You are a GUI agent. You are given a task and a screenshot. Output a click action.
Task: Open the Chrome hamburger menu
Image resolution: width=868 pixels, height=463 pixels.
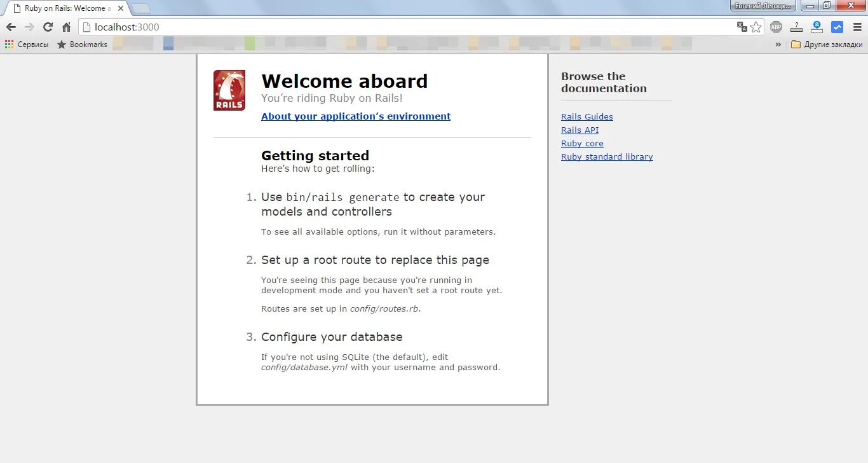(x=856, y=27)
